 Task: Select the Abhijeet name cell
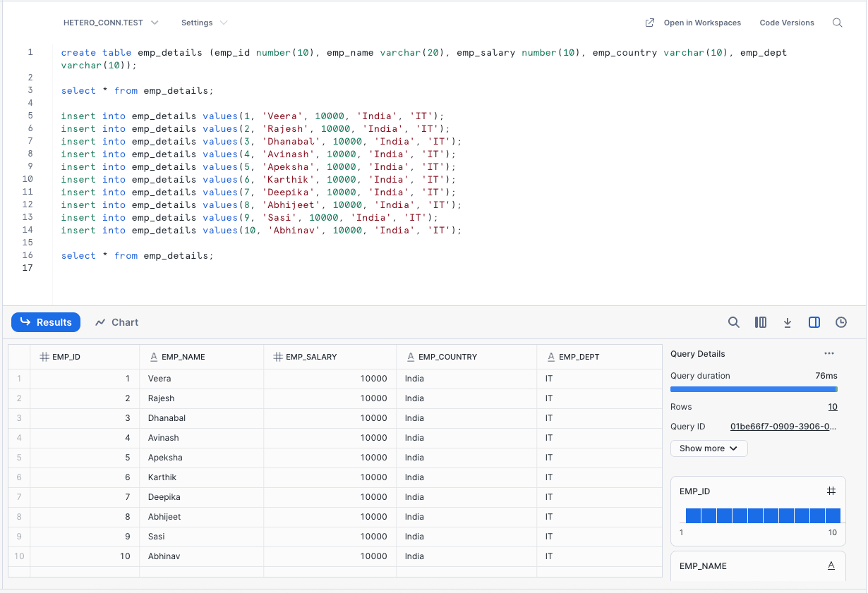point(202,517)
